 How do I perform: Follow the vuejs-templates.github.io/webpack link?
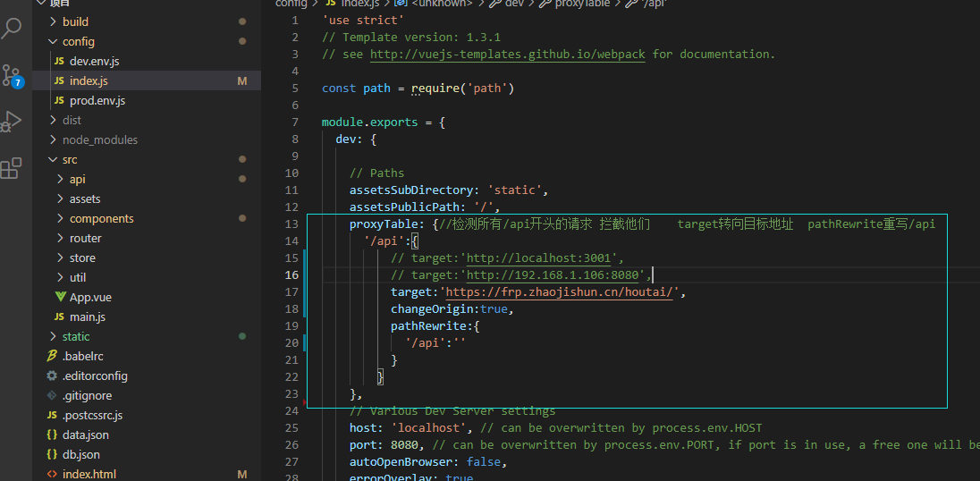[508, 54]
